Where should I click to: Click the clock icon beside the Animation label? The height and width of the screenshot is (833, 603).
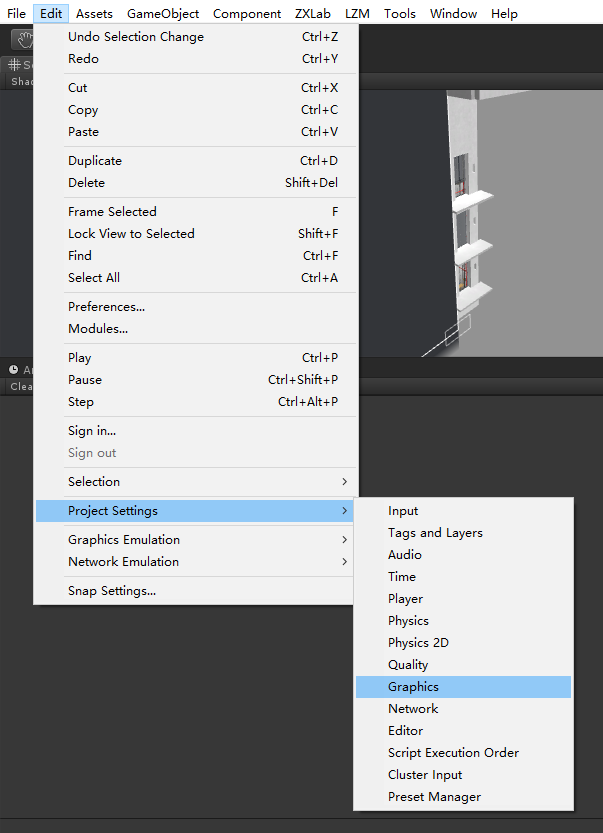[x=13, y=369]
